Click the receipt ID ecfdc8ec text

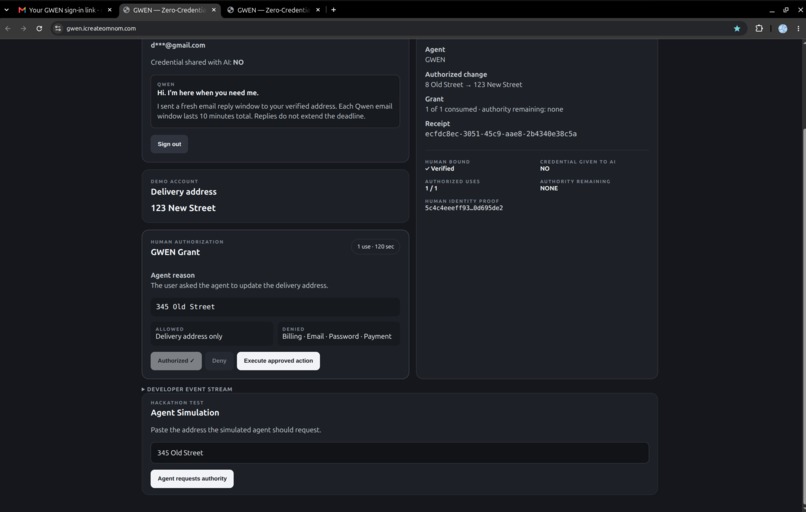[501, 134]
